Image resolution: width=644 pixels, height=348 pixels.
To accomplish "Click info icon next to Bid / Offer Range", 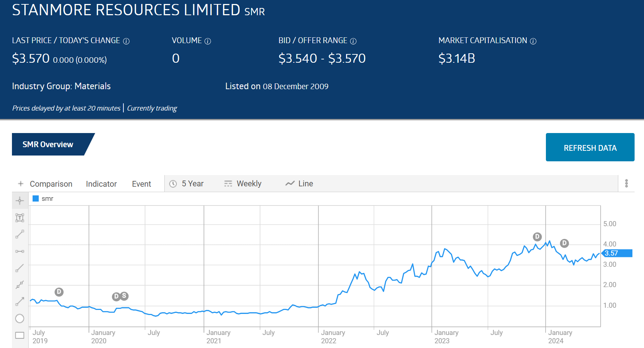I will pyautogui.click(x=353, y=41).
